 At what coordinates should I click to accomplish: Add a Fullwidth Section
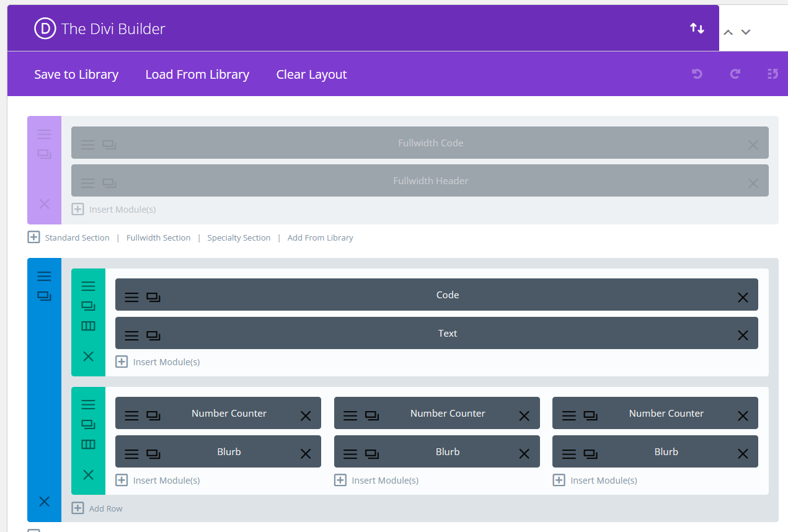[x=158, y=237]
